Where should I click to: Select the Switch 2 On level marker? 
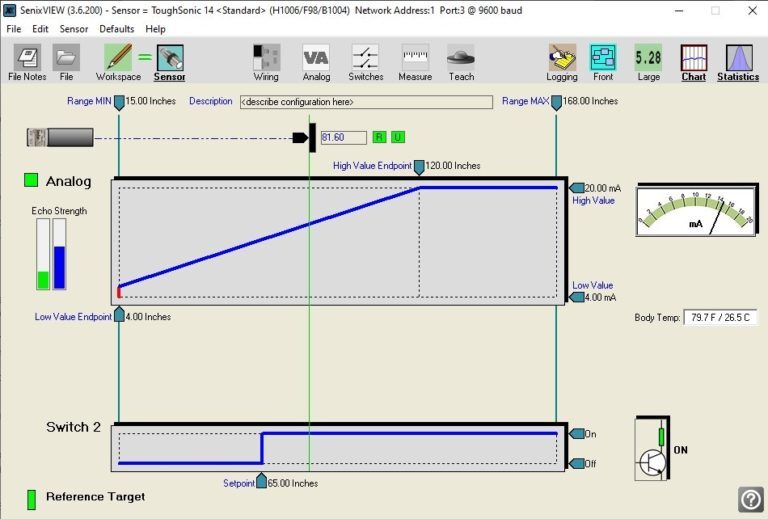[x=577, y=434]
